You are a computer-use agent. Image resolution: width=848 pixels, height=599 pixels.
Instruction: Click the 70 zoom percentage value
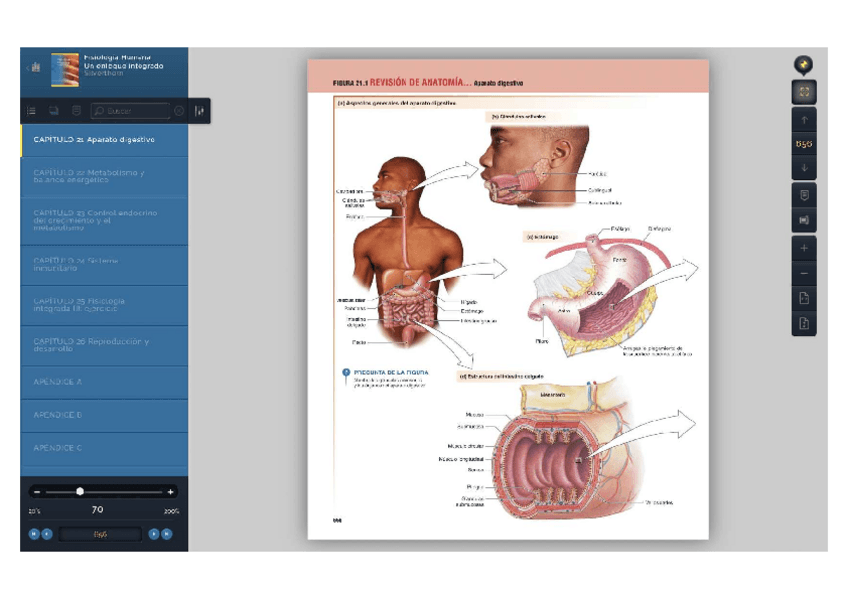click(x=97, y=509)
